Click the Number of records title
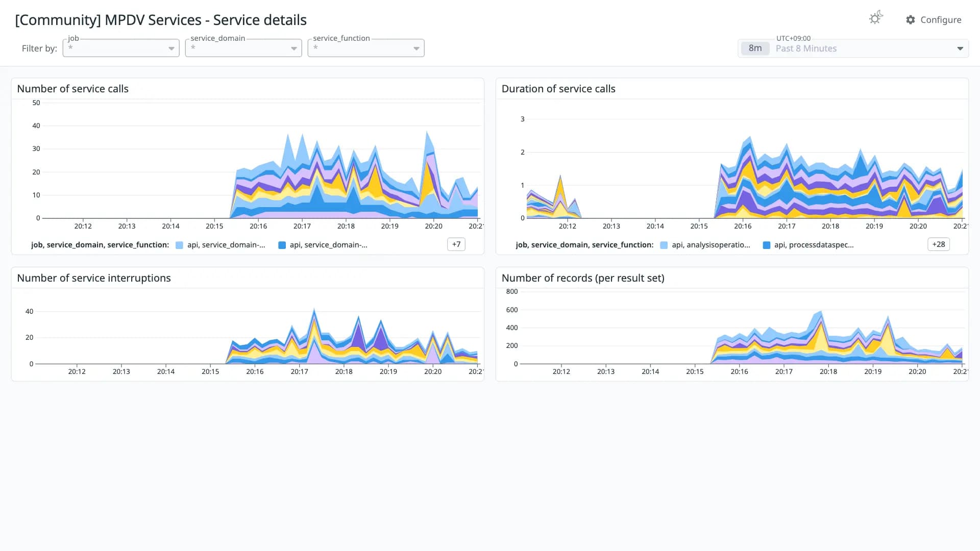 (x=583, y=278)
